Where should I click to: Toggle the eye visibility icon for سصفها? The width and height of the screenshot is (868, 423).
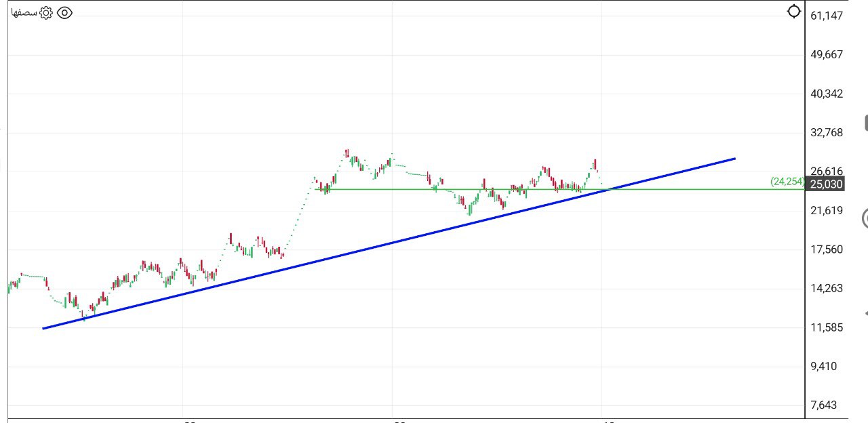click(64, 13)
